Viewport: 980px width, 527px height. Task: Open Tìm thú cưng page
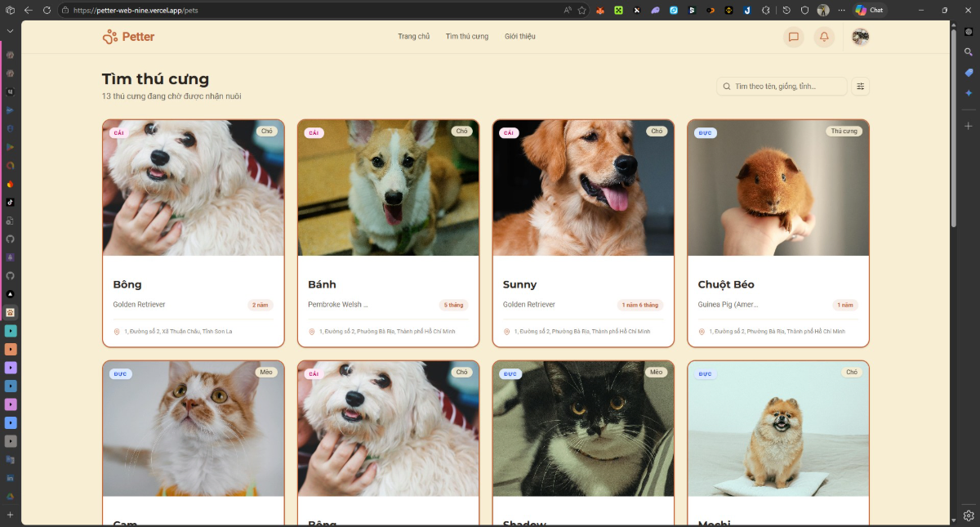(467, 37)
